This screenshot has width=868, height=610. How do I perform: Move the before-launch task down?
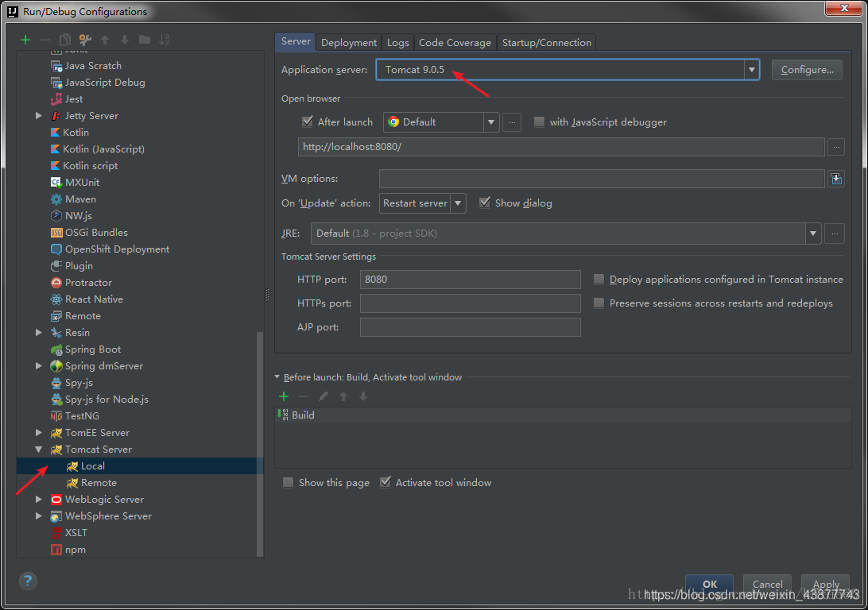point(363,396)
